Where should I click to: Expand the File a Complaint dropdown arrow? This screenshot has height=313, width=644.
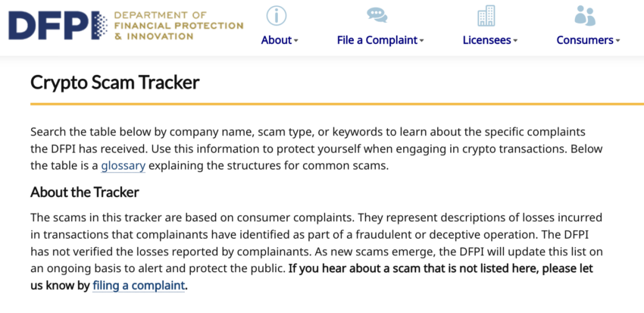pyautogui.click(x=421, y=41)
